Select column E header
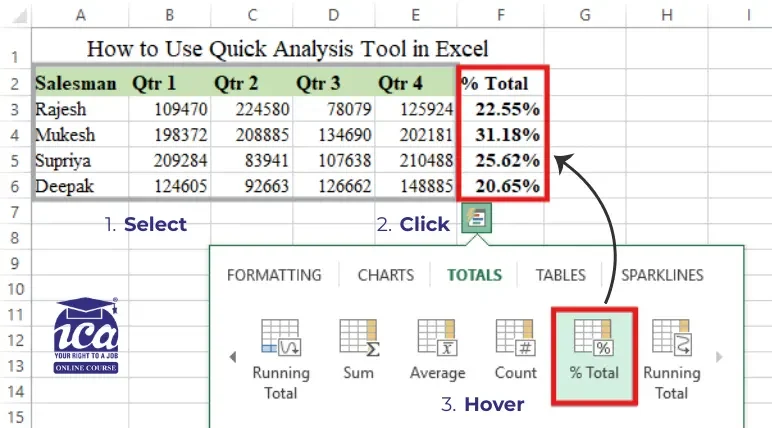The height and width of the screenshot is (428, 772). point(416,15)
